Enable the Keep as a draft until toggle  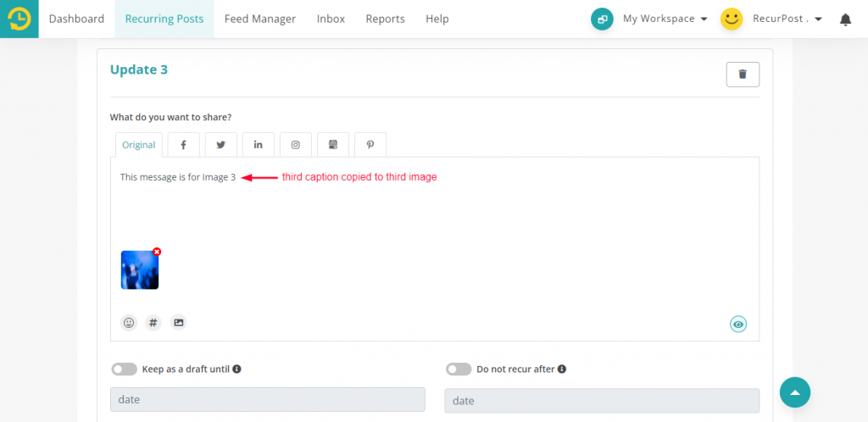124,369
